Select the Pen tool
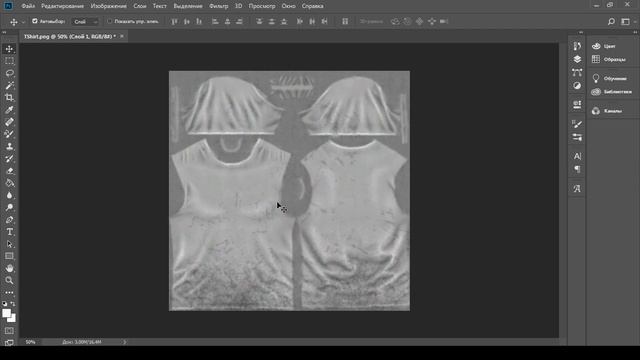 pyautogui.click(x=9, y=220)
